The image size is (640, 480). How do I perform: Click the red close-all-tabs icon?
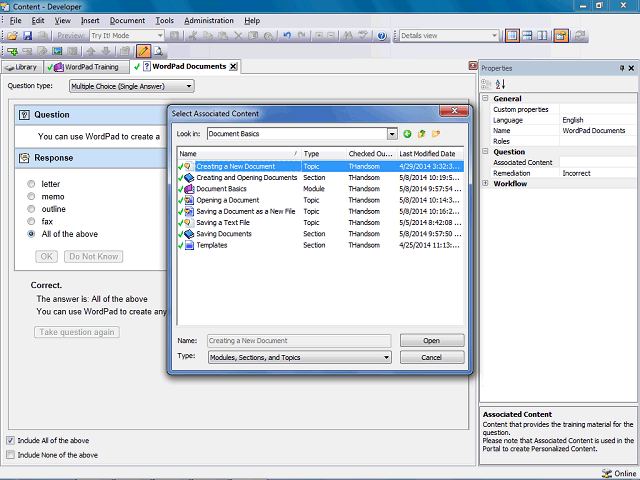point(473,66)
